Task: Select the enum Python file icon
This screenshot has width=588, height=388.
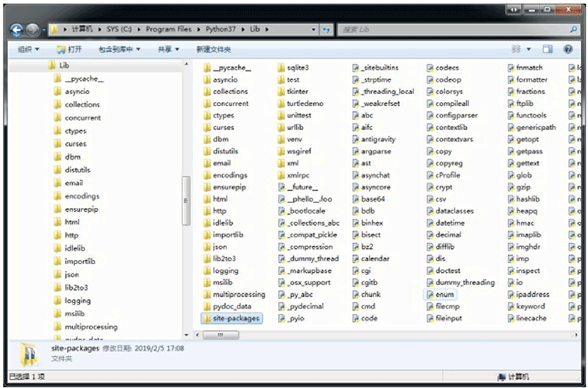Action: pos(430,294)
